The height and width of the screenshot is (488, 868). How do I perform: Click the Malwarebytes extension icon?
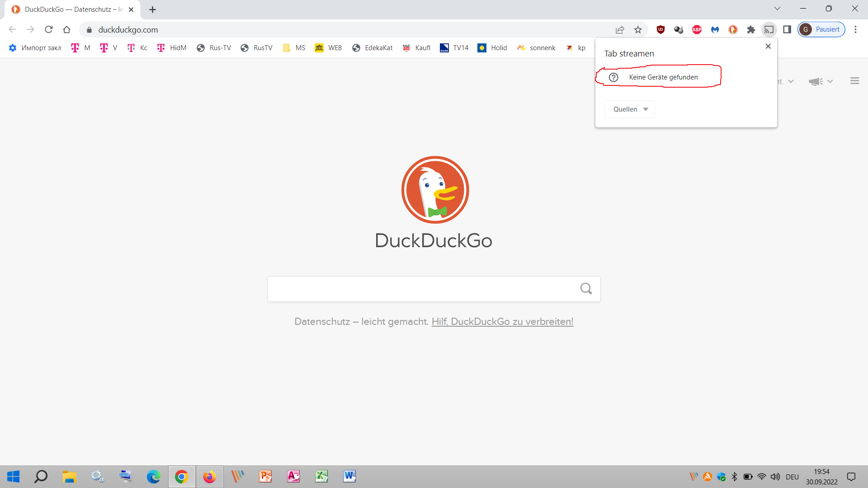tap(715, 30)
